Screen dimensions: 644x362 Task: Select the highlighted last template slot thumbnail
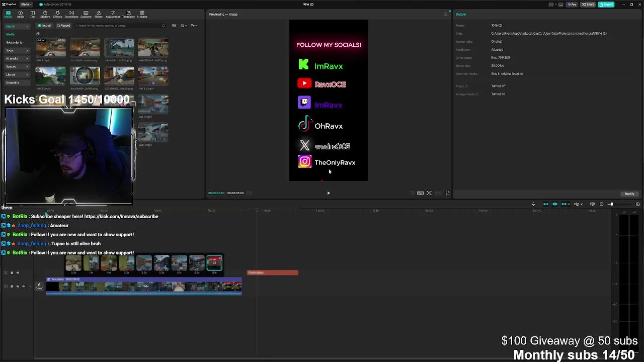[214, 262]
